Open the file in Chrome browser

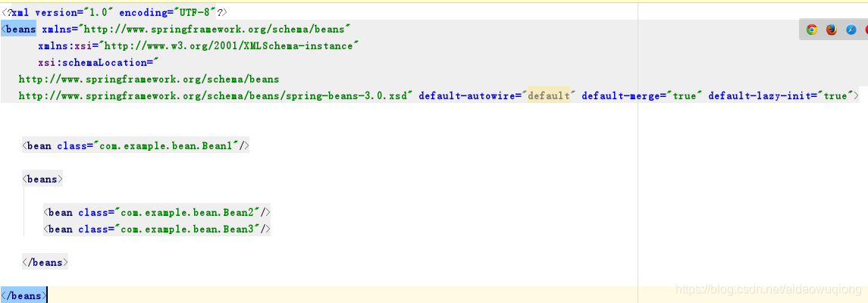coord(812,30)
